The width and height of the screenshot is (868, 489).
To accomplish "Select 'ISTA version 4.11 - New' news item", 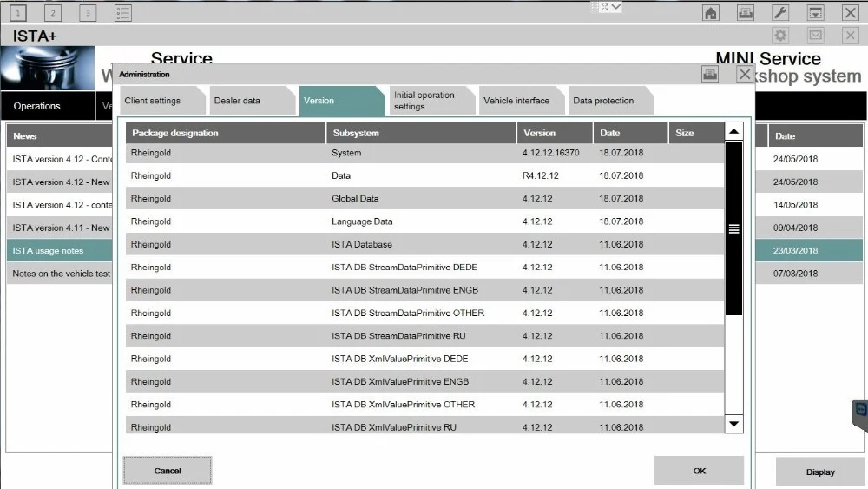I will tap(59, 228).
